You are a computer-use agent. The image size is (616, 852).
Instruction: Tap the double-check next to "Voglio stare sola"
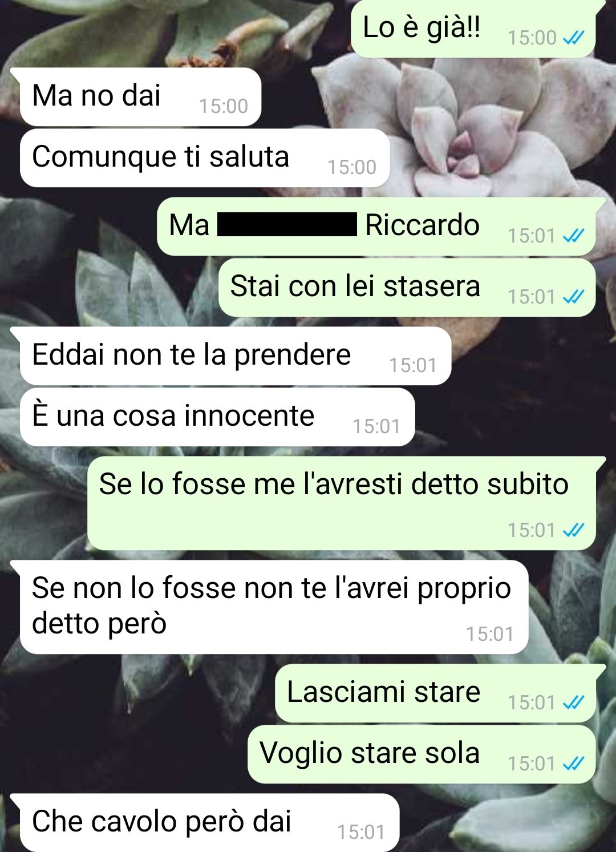pyautogui.click(x=573, y=764)
